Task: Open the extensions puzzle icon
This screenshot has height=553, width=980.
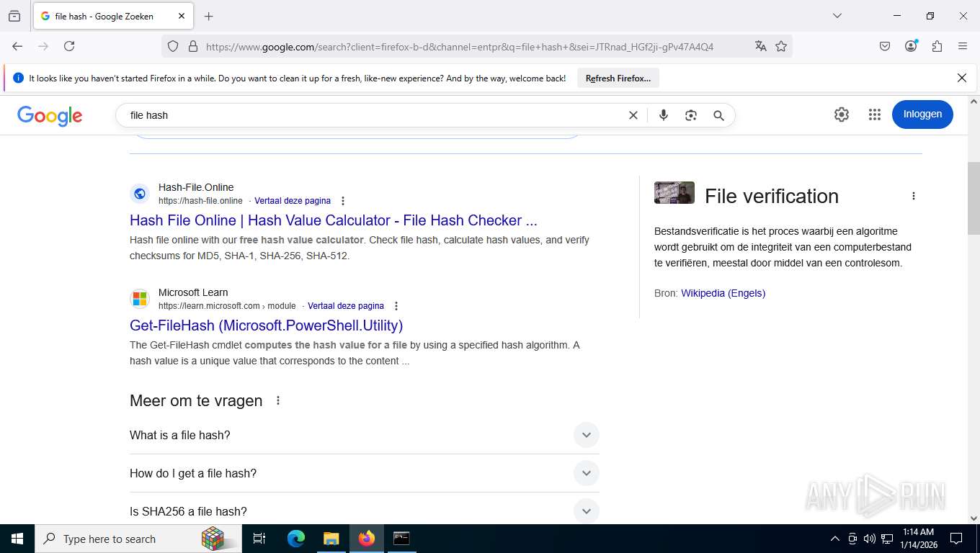Action: [937, 46]
